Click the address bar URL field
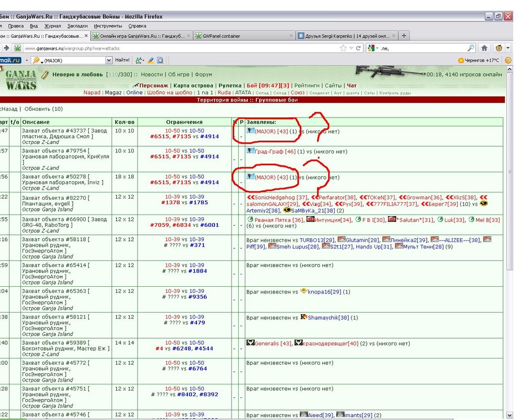Screen dimensions: 525x420 (x=181, y=48)
